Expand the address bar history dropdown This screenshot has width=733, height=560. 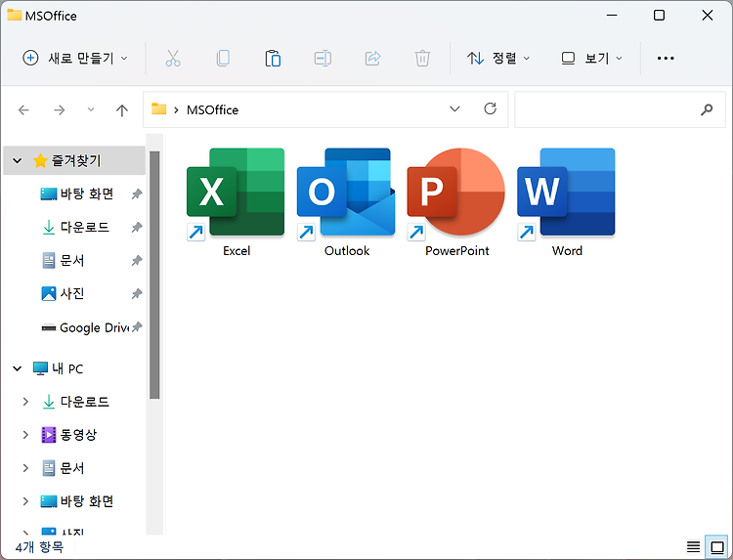(x=454, y=108)
